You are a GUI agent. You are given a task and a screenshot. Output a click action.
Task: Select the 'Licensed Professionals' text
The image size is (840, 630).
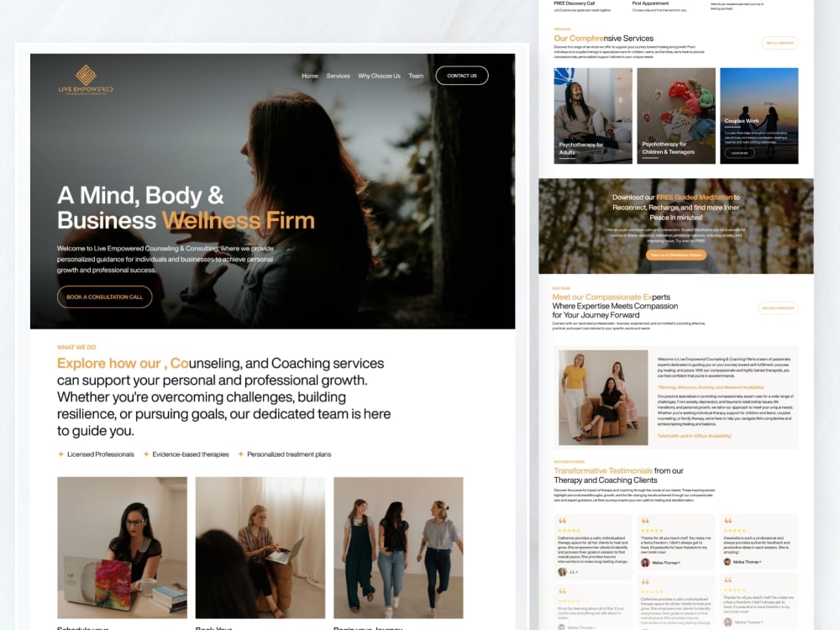point(101,454)
